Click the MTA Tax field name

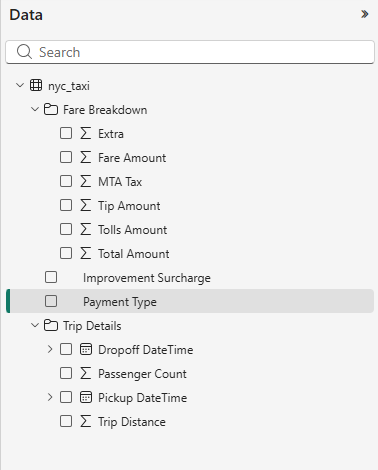[120, 182]
